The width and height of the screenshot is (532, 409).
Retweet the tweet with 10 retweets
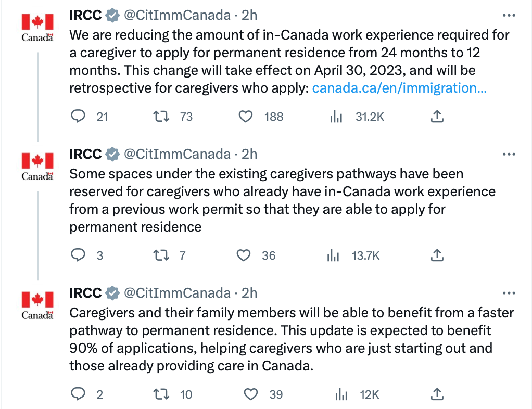point(161,394)
